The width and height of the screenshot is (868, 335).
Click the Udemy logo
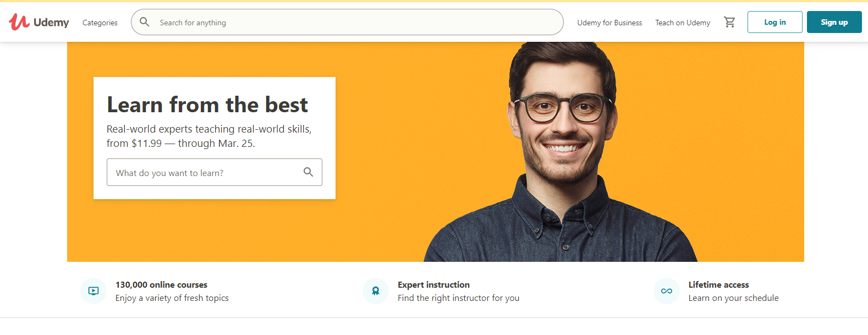tap(39, 22)
